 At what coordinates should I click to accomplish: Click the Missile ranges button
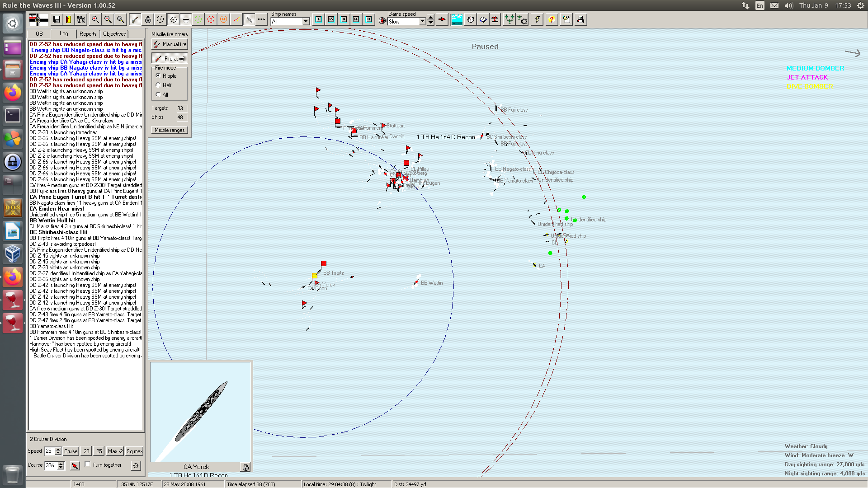pyautogui.click(x=170, y=130)
